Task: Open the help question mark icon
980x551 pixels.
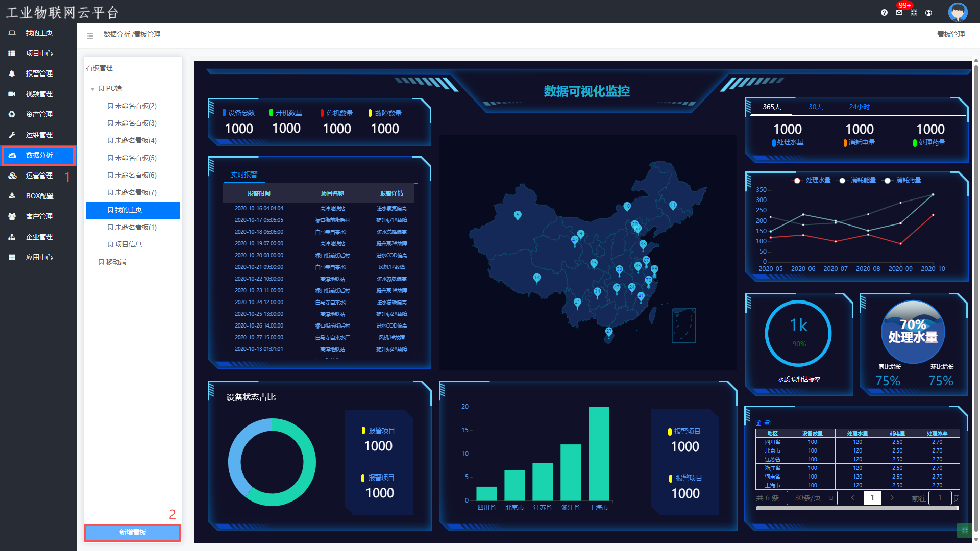Action: [x=884, y=13]
